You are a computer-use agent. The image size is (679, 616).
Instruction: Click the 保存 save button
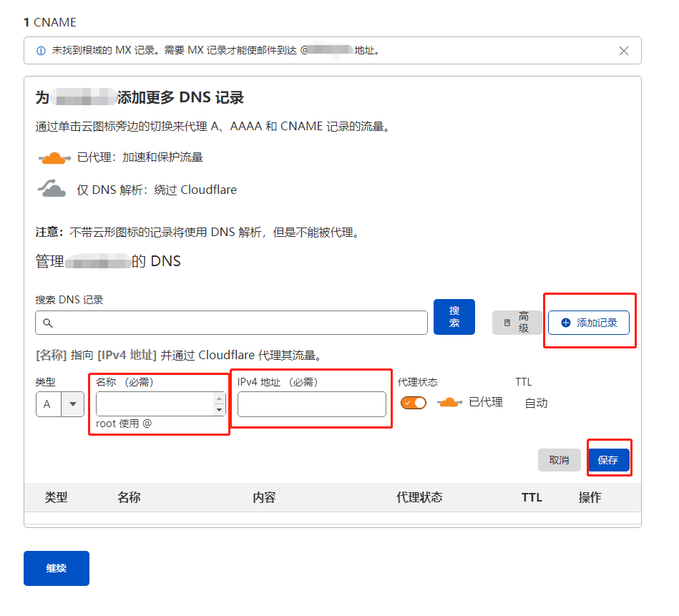608,460
